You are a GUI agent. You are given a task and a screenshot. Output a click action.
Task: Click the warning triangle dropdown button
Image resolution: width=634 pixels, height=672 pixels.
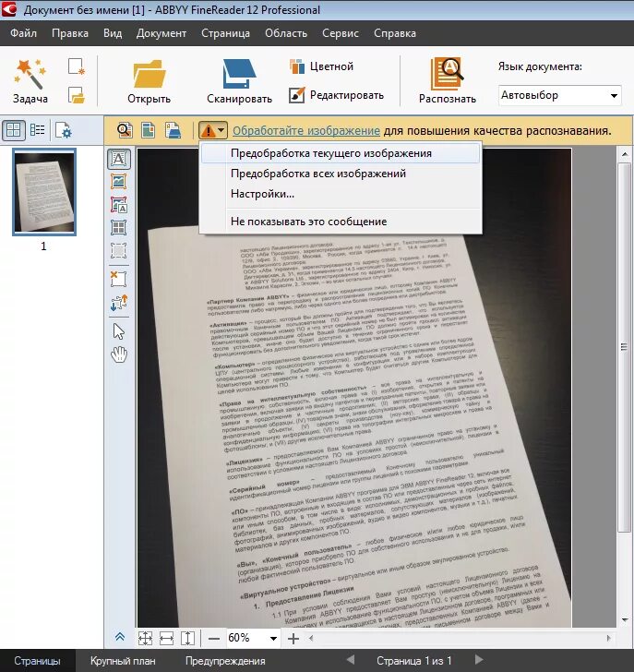point(213,130)
